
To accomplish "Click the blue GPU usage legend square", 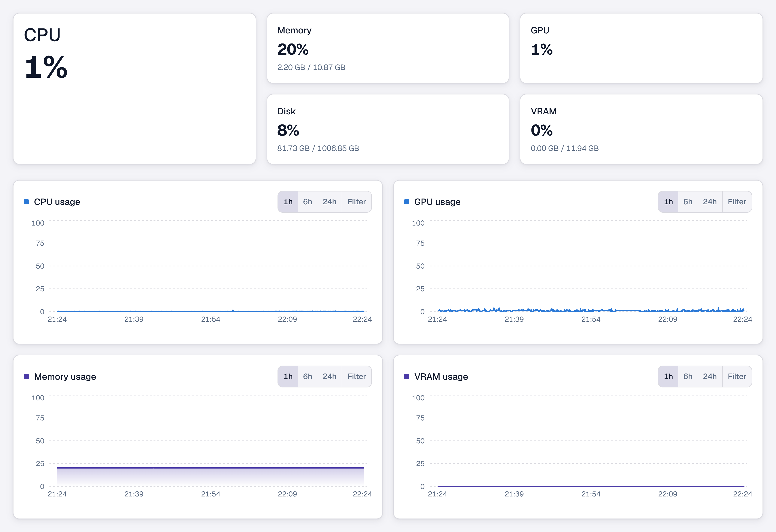I will pos(407,202).
